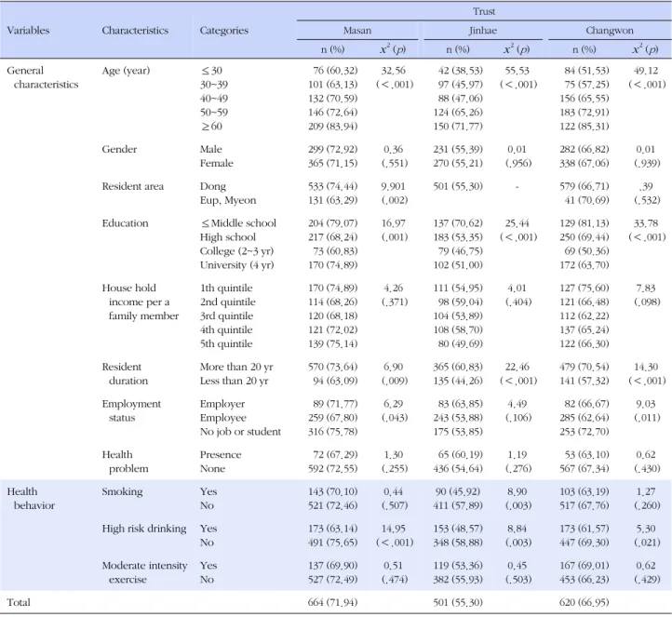This screenshot has width=672, height=617.
Task: Click the '≤Middle school' category
Action: [x=238, y=223]
